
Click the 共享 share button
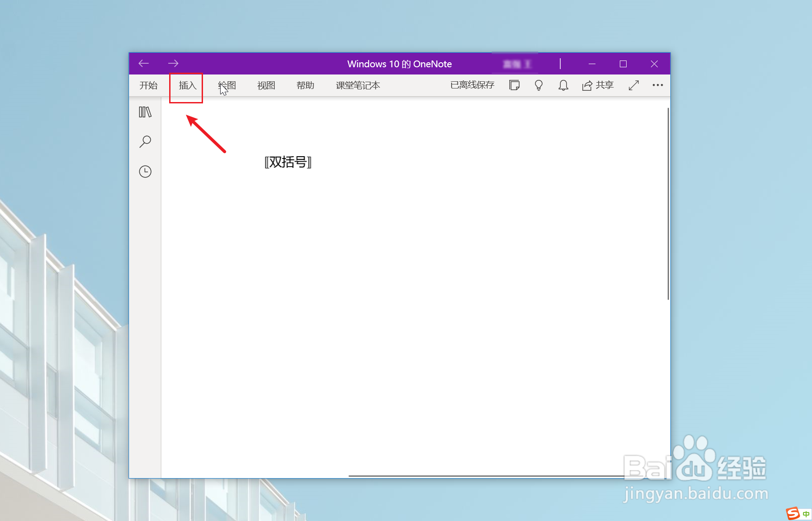point(598,85)
